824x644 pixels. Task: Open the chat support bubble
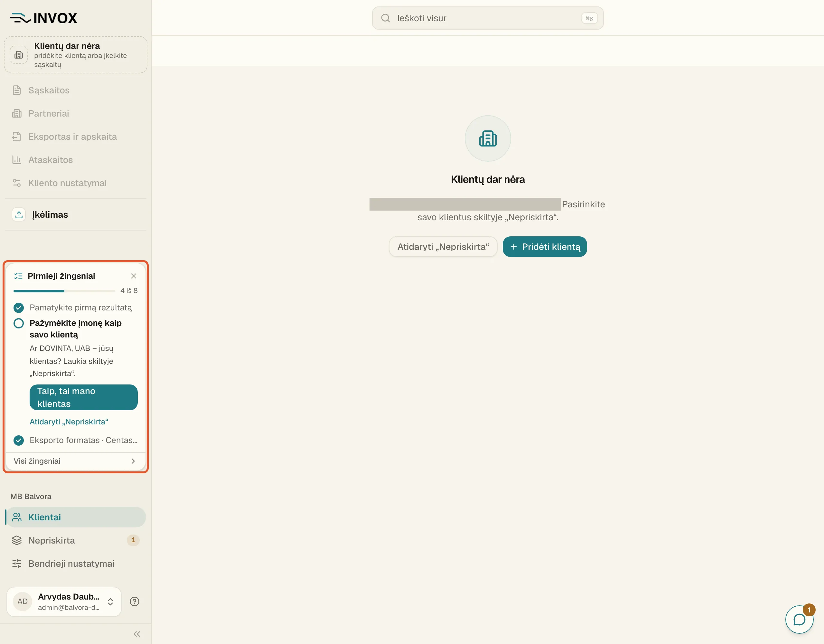pos(799,620)
